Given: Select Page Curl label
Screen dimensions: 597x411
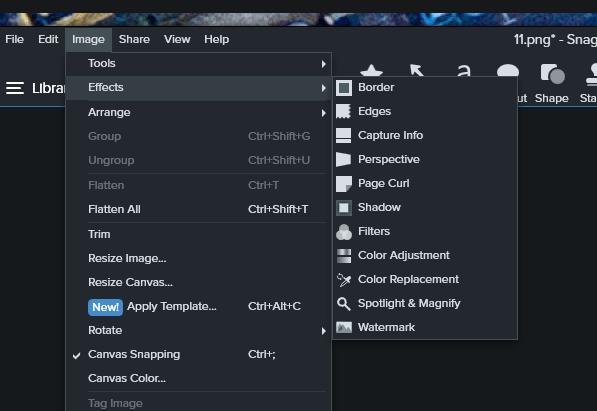Looking at the screenshot, I should click(384, 183).
